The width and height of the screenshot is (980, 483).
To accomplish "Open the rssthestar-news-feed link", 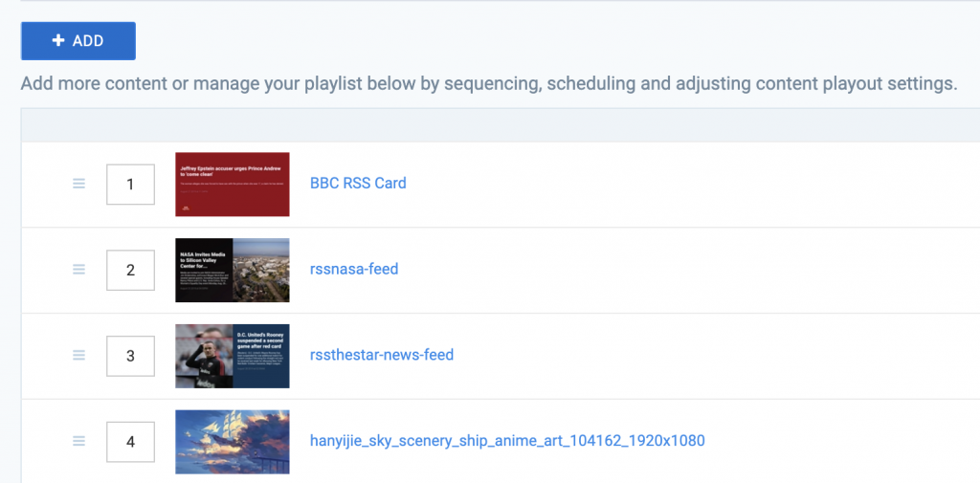I will click(x=382, y=355).
